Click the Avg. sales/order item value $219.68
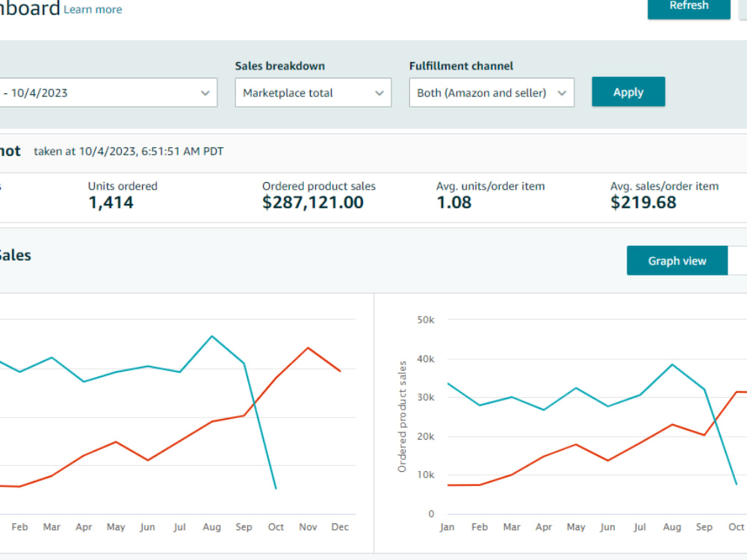Screen dimensions: 747x560 [x=643, y=202]
